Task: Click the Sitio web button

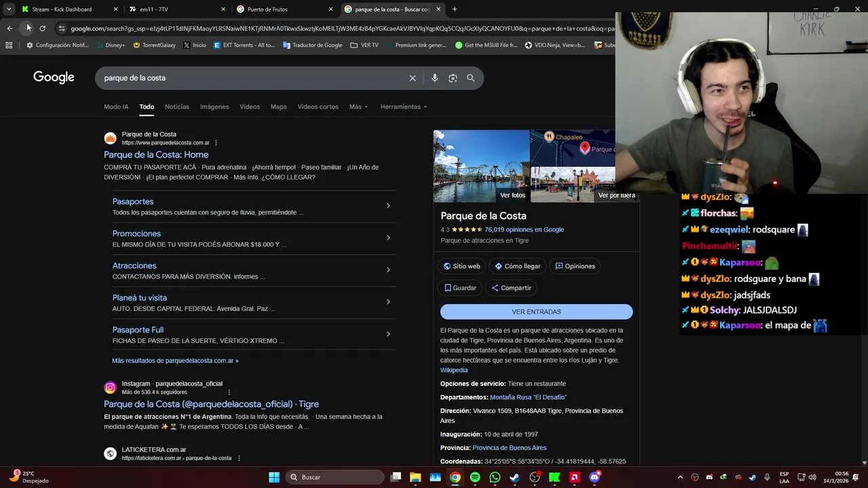Action: click(461, 266)
